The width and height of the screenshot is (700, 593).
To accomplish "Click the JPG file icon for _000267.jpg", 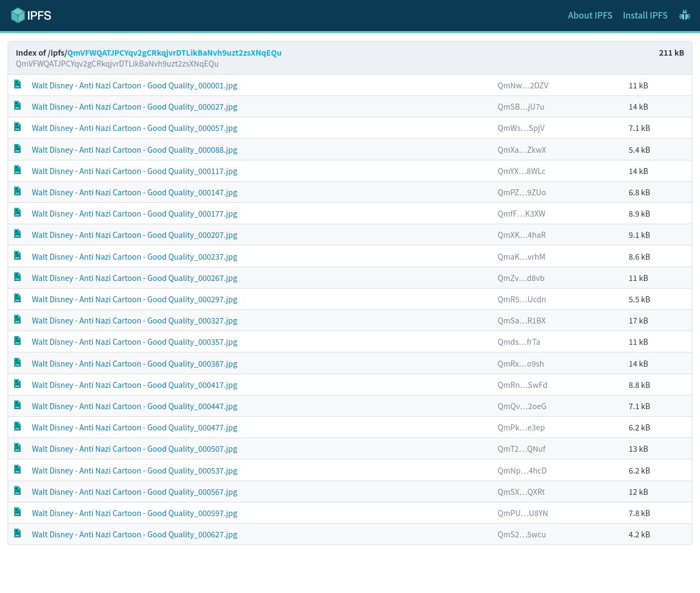I will click(17, 277).
